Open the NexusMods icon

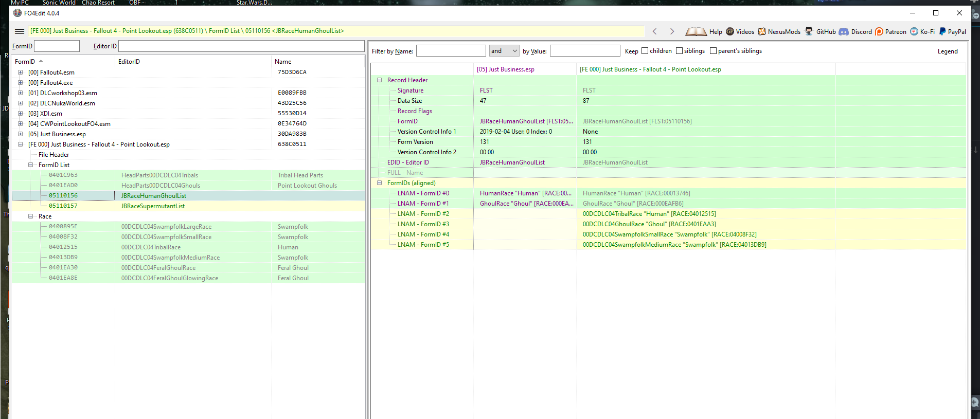[x=762, y=31]
